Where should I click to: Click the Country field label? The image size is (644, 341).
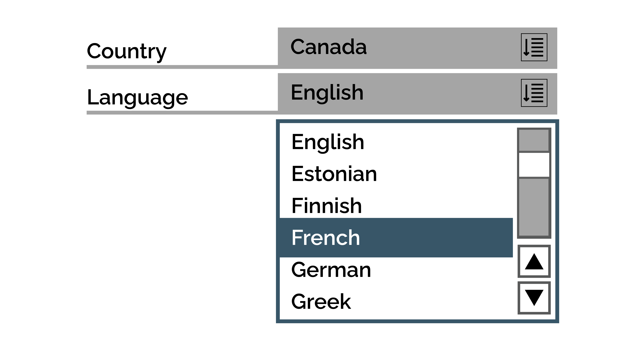127,52
